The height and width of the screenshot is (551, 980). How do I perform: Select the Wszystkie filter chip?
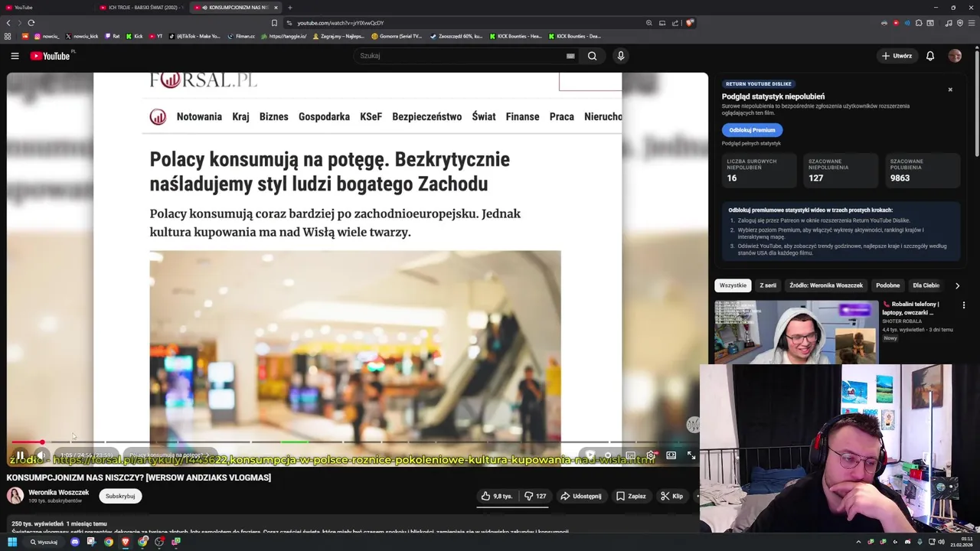click(x=733, y=285)
